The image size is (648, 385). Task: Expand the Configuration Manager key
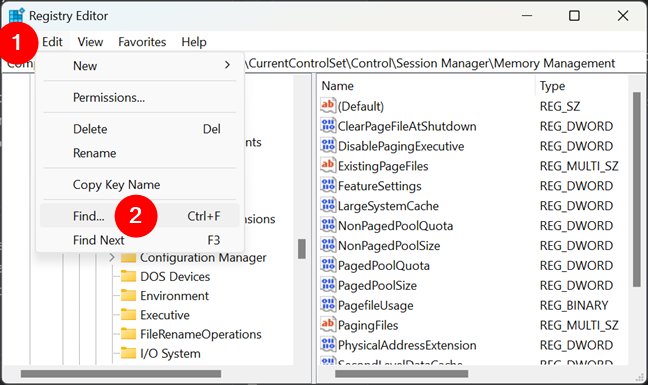click(112, 258)
